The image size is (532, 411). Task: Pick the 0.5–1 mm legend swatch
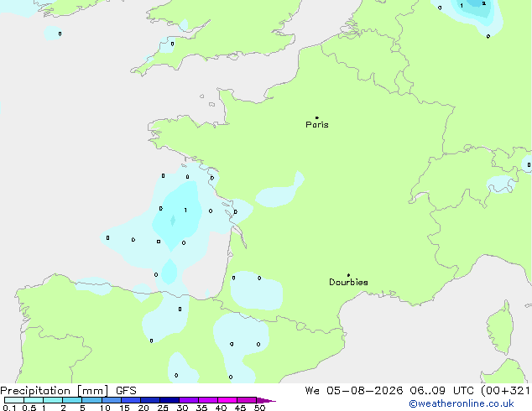[x=34, y=400]
